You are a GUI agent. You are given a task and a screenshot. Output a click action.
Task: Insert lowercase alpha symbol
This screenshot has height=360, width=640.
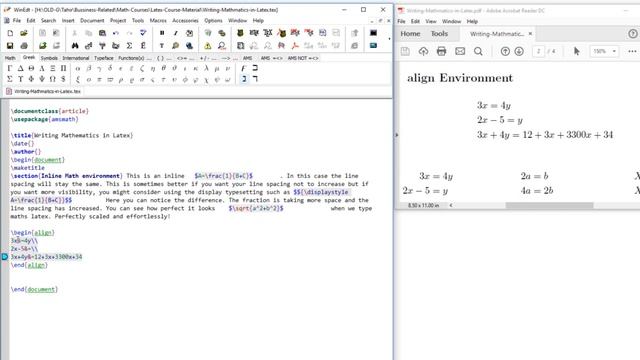78,68
